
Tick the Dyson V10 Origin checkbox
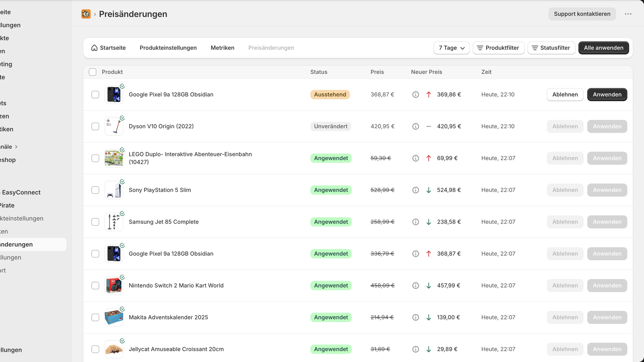(x=95, y=126)
